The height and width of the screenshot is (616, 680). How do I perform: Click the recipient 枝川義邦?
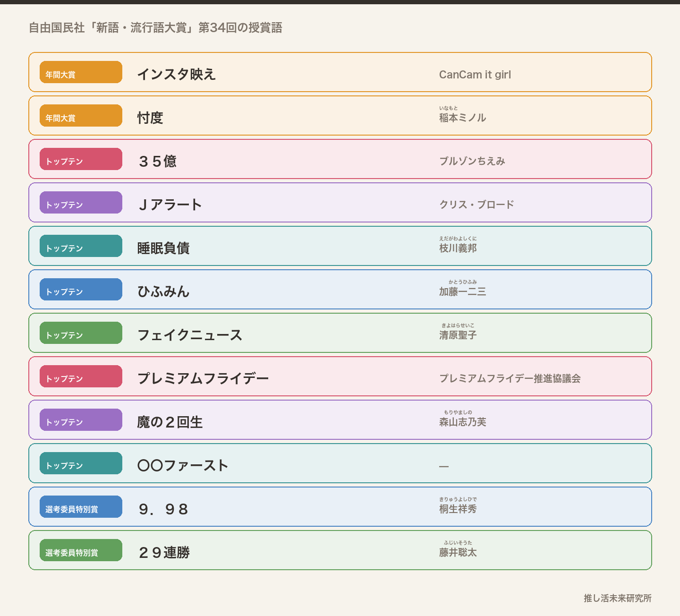pyautogui.click(x=458, y=248)
